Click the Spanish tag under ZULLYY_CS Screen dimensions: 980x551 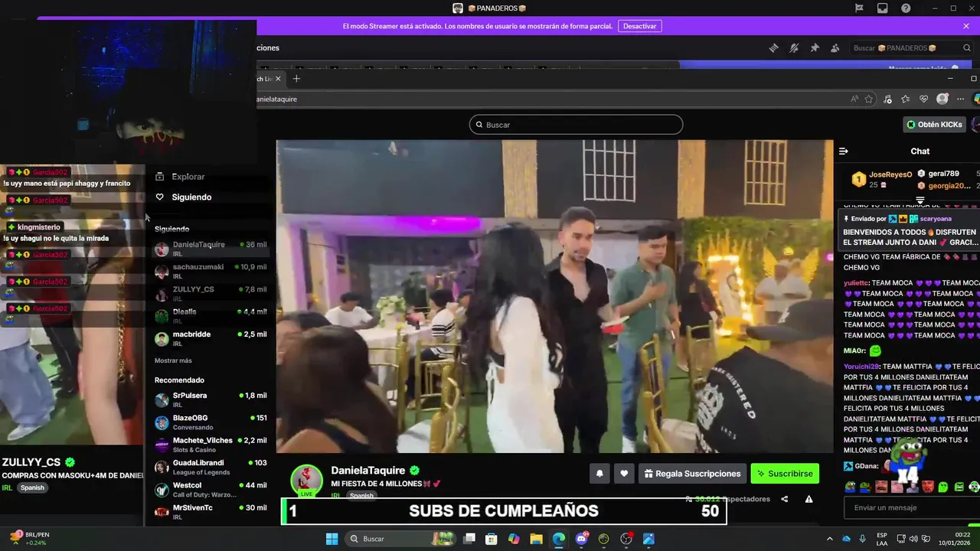[x=32, y=487]
